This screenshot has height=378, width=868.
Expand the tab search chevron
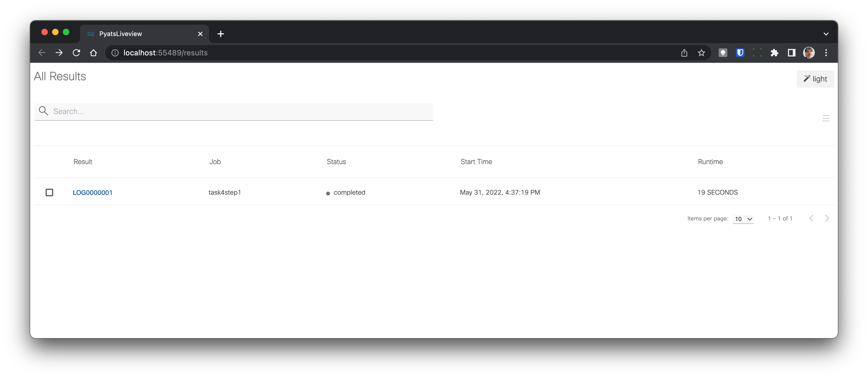click(x=826, y=34)
